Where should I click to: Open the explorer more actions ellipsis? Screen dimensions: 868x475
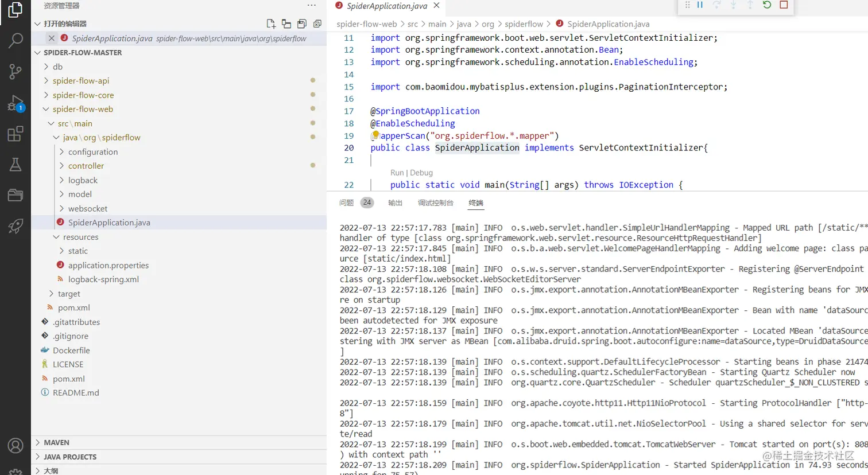tap(312, 5)
